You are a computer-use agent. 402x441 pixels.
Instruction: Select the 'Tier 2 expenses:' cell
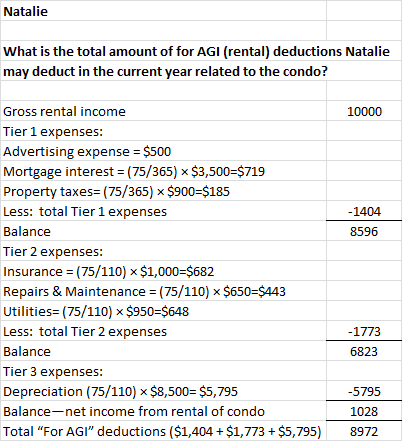click(163, 251)
